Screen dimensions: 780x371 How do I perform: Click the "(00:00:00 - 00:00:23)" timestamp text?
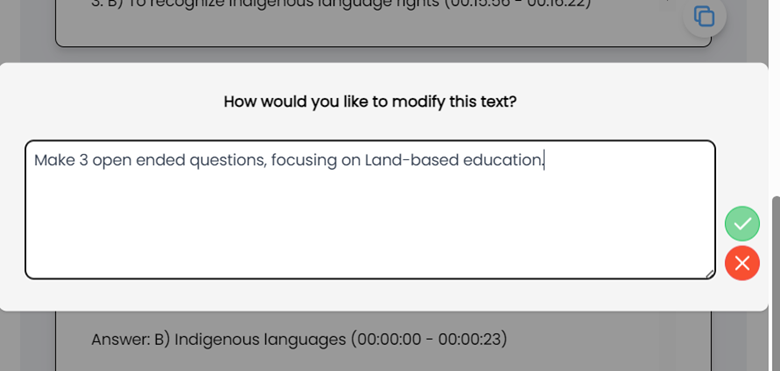point(428,339)
